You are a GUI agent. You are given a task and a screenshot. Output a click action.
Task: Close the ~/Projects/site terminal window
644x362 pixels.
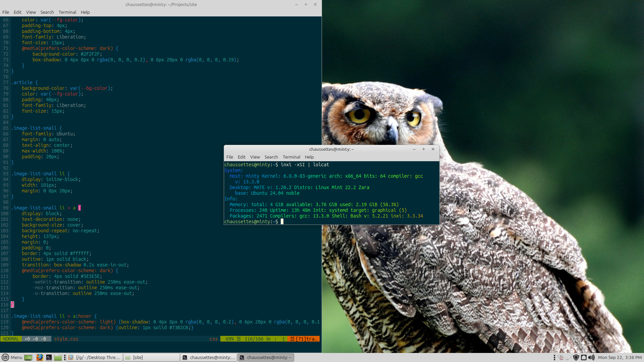point(315,4)
